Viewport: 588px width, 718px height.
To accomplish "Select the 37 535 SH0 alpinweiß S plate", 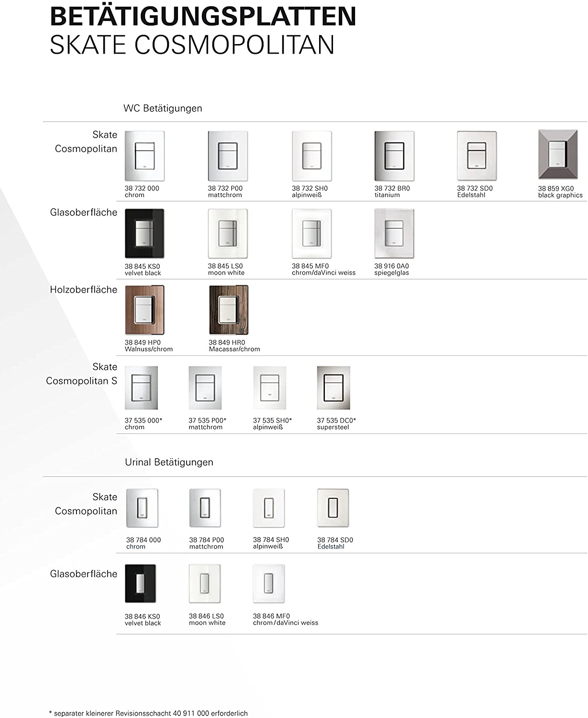I will (269, 388).
